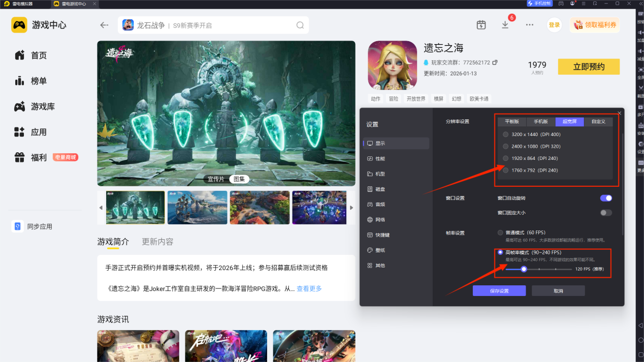Viewport: 644px width, 362px height.
Task: Close the settings dialog with X
Action: (x=619, y=113)
